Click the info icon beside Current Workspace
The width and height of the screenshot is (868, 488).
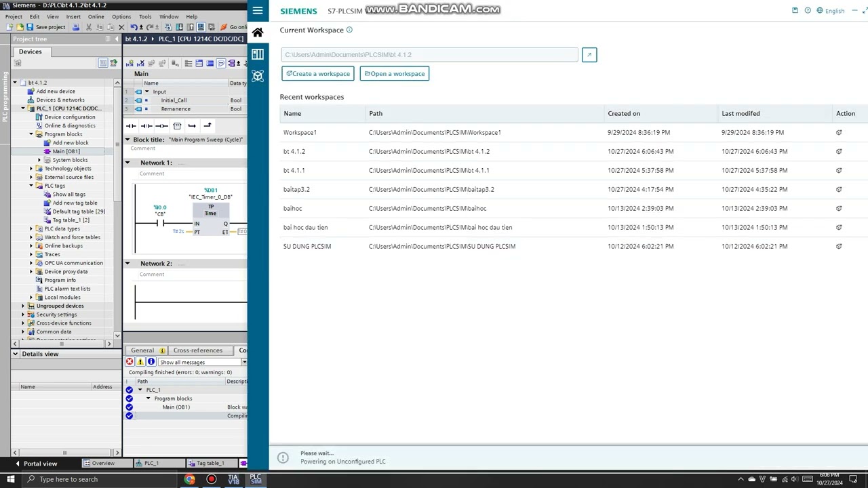349,30
